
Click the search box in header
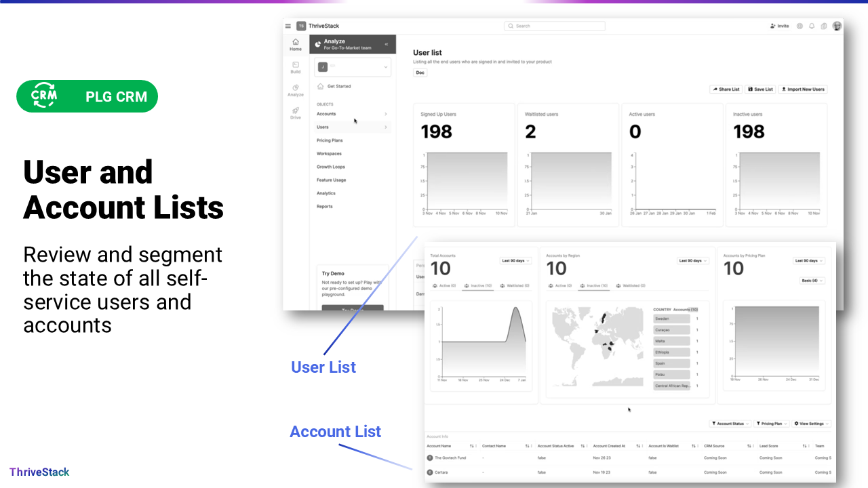(555, 26)
